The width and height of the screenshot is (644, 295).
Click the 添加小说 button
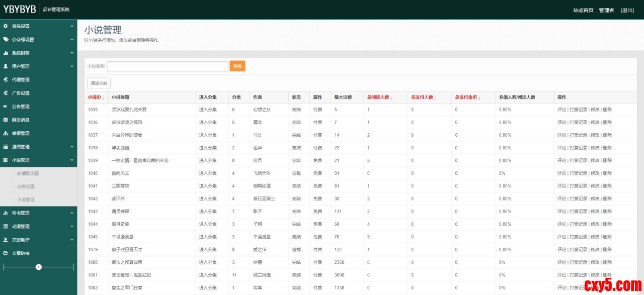99,83
